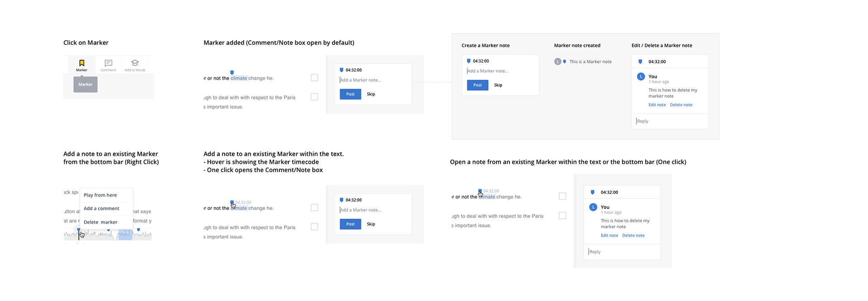Click "Add a Marker note..." field in Create panel
Viewport: 868px width, 301px height.
[x=500, y=71]
